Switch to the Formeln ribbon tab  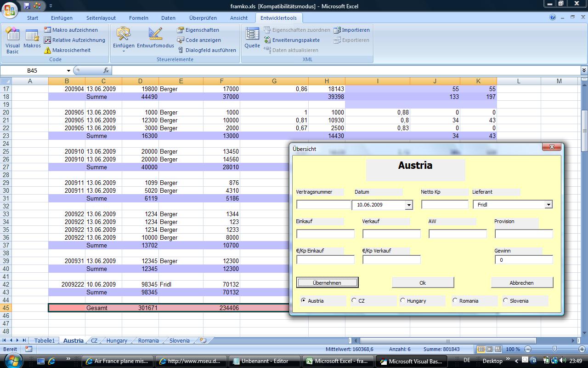click(138, 18)
